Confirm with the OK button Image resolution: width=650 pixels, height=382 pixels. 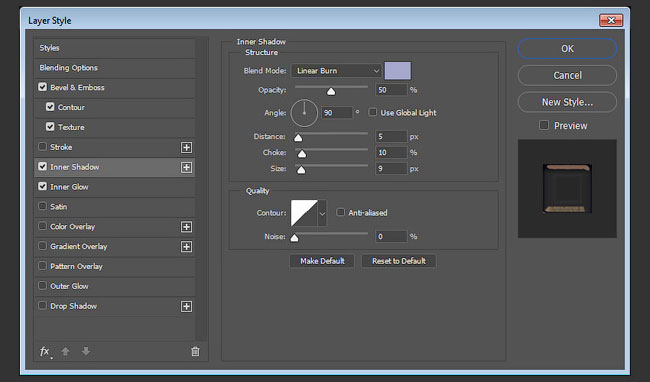point(567,49)
